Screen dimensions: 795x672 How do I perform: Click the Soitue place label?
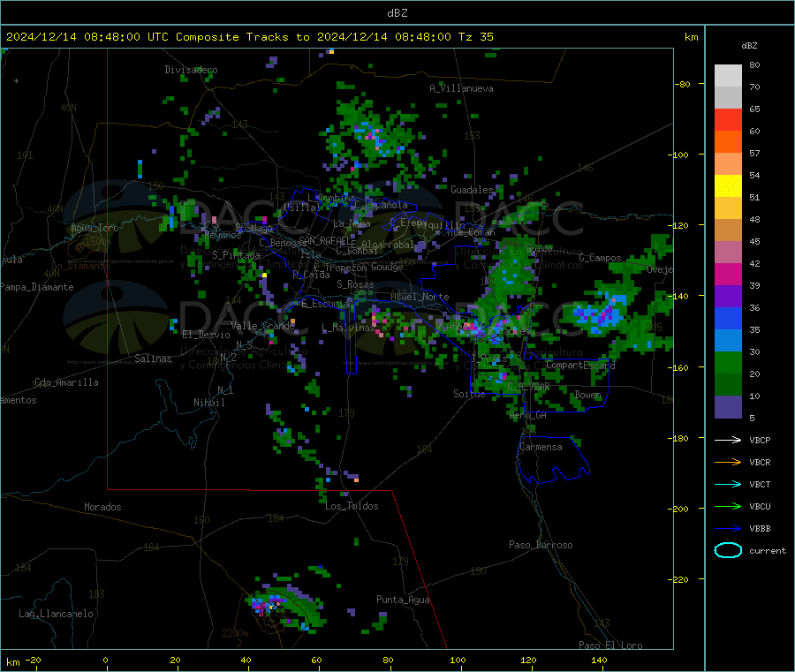pos(468,393)
